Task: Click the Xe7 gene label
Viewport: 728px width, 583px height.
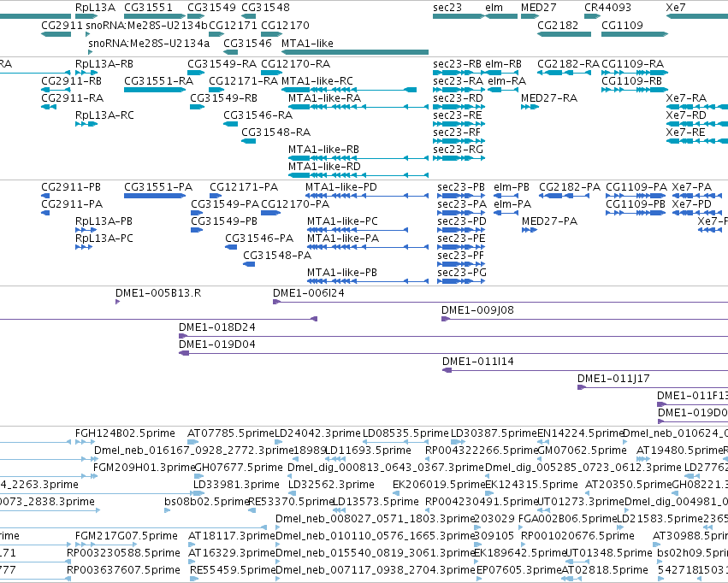Action: 676,8
